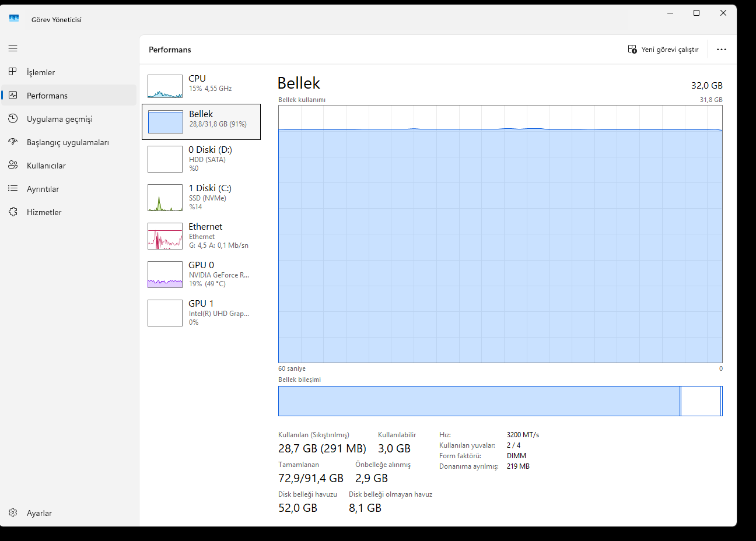Click the 3200 MT/s speed value
Screen dimensions: 756x541
pos(523,435)
